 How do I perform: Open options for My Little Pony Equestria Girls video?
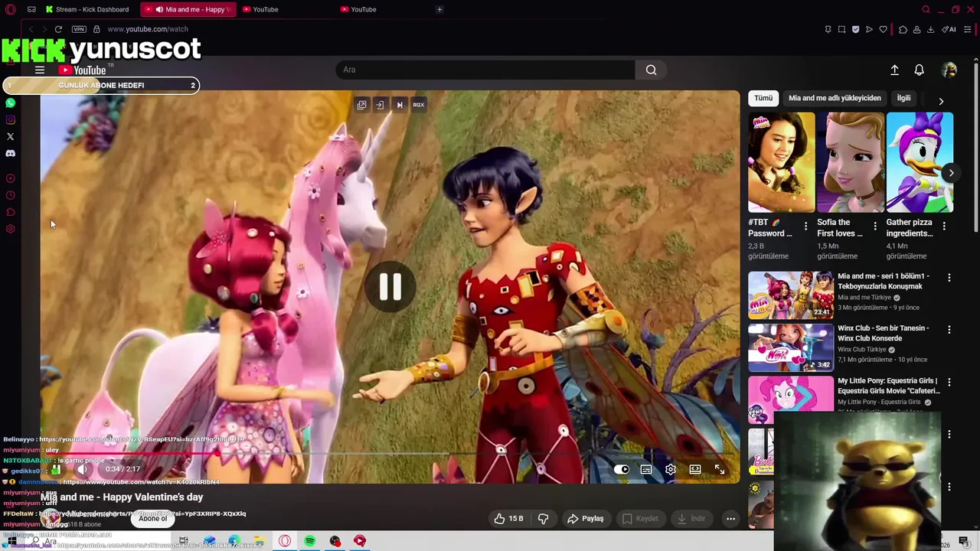[949, 382]
